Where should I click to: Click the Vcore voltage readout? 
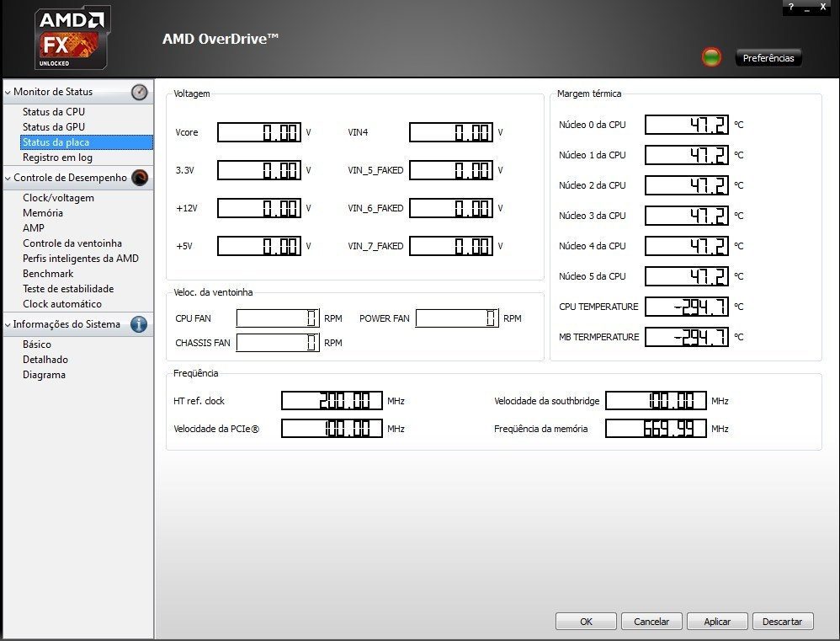coord(259,132)
